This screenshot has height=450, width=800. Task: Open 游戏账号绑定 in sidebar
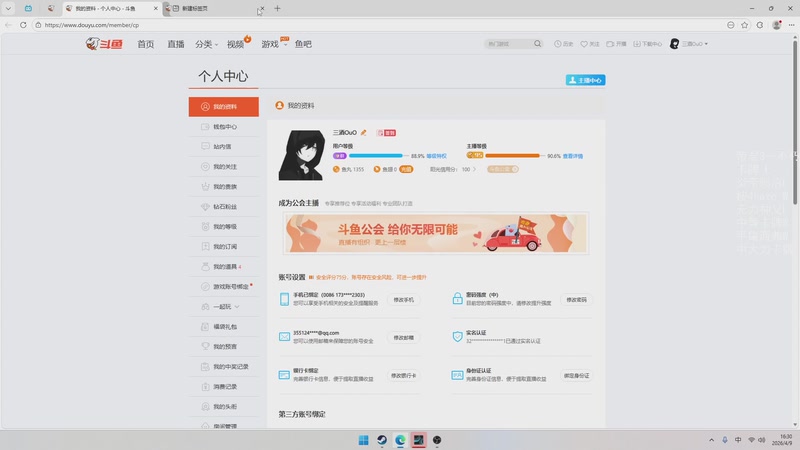coord(223,287)
